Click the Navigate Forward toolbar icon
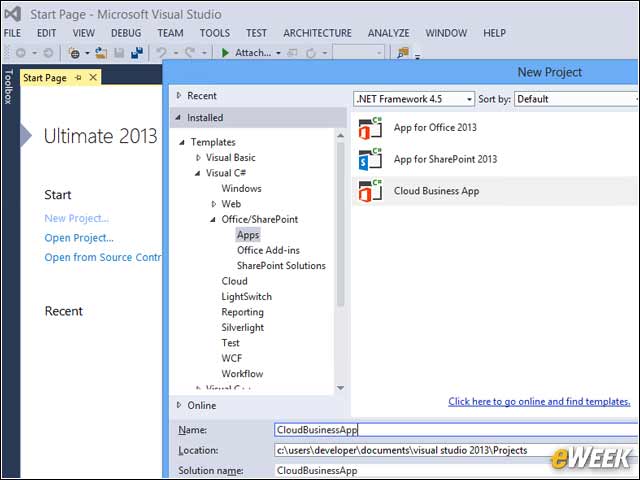Image resolution: width=640 pixels, height=480 pixels. [x=48, y=53]
